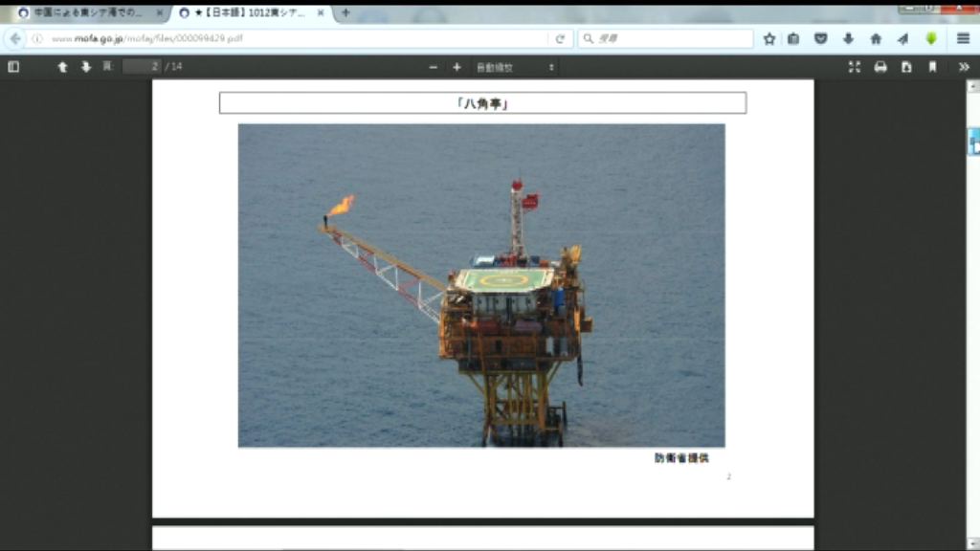Print the PDF document
Image resolution: width=980 pixels, height=551 pixels.
pyautogui.click(x=880, y=67)
